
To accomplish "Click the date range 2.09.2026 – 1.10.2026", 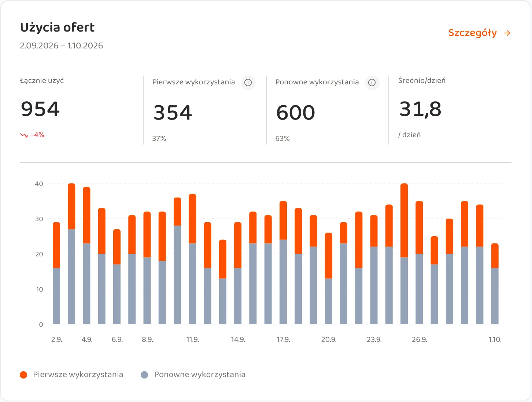I will pyautogui.click(x=62, y=46).
